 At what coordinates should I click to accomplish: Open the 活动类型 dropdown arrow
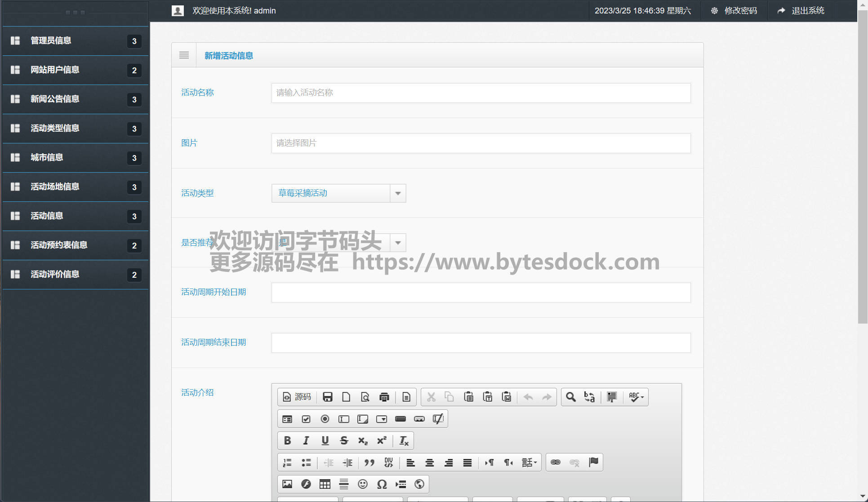pyautogui.click(x=398, y=193)
